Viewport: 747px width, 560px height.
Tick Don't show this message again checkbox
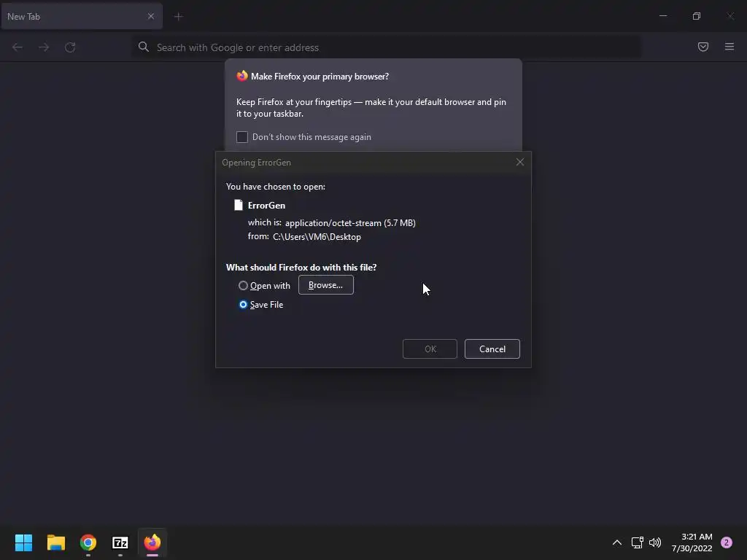(242, 137)
